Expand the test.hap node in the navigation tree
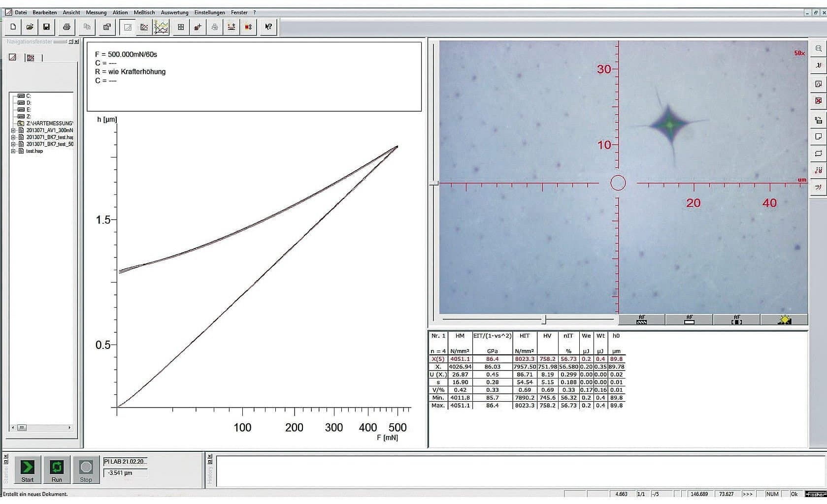This screenshot has width=827, height=504. pos(13,151)
